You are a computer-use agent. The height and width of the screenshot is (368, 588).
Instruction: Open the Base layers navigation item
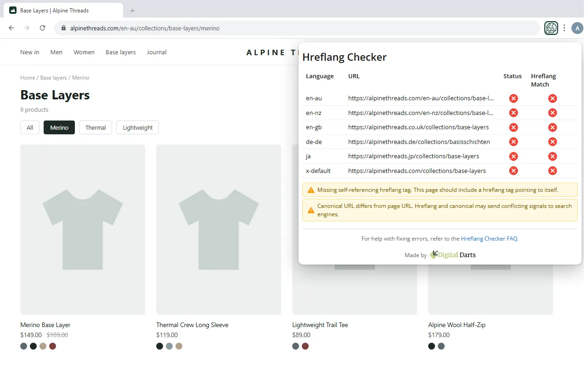pyautogui.click(x=121, y=52)
